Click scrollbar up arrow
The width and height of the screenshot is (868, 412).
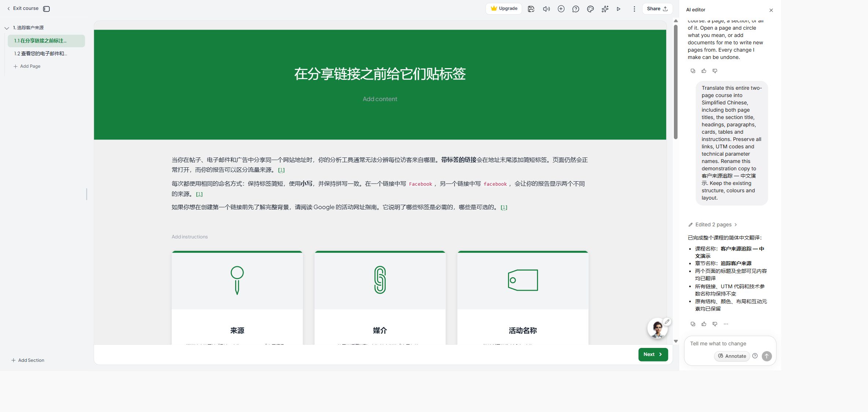click(676, 21)
